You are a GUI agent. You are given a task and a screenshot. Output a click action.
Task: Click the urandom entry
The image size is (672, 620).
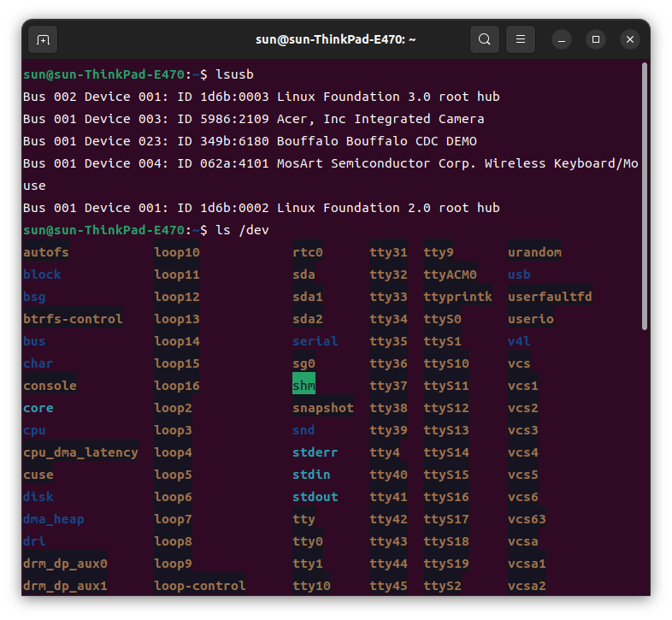coord(535,252)
